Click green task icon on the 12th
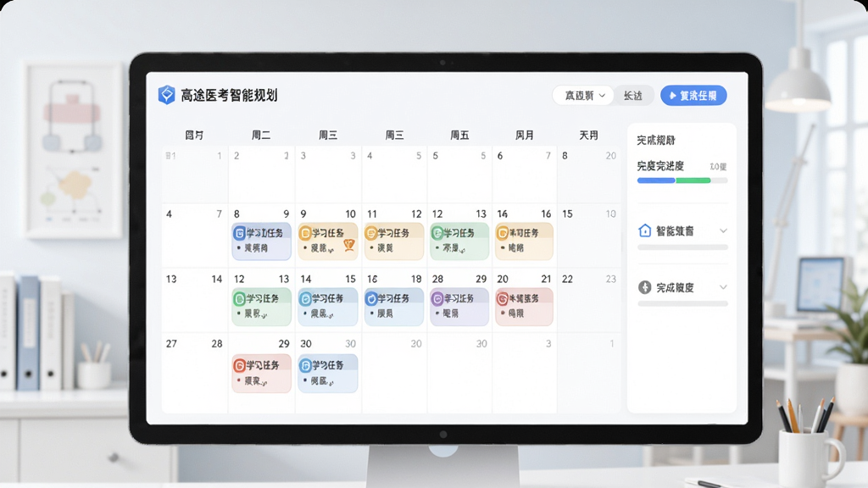This screenshot has height=488, width=868. (x=239, y=299)
